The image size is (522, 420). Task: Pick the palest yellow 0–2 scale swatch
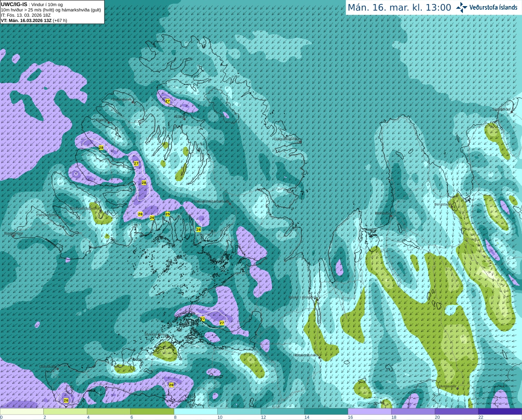(x=22, y=411)
